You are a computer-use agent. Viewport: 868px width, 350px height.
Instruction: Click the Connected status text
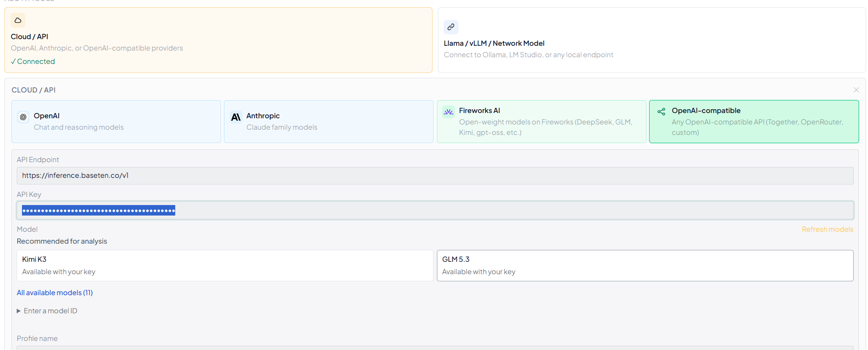point(33,62)
